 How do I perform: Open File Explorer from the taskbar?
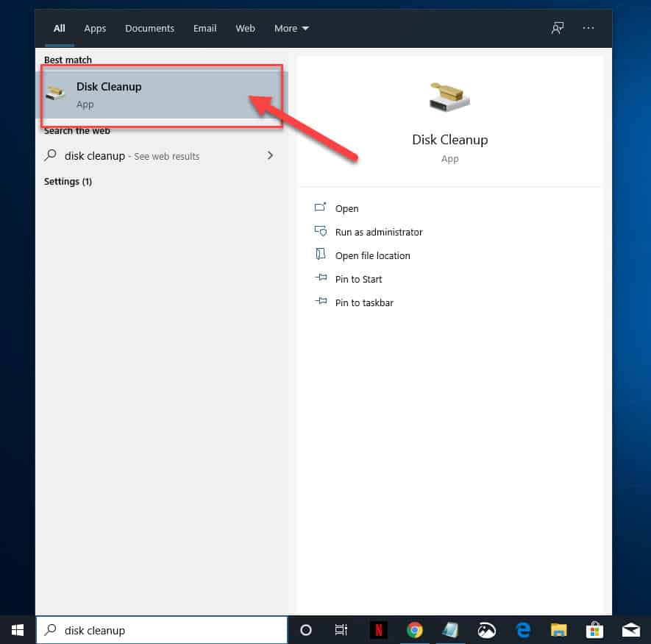coord(558,630)
